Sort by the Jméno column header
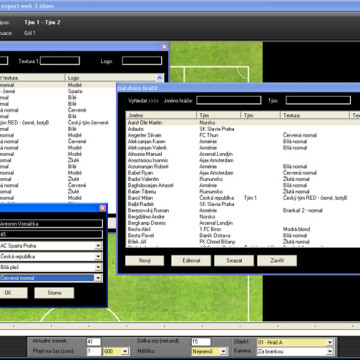The width and height of the screenshot is (360, 360). 161,115
